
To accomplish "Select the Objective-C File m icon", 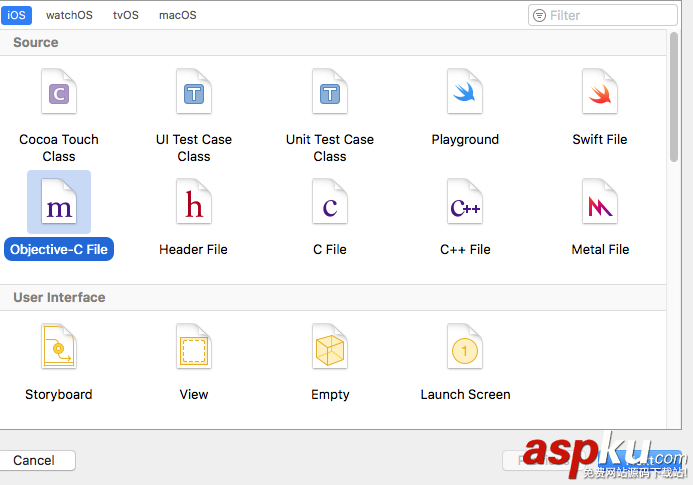I will pyautogui.click(x=59, y=202).
